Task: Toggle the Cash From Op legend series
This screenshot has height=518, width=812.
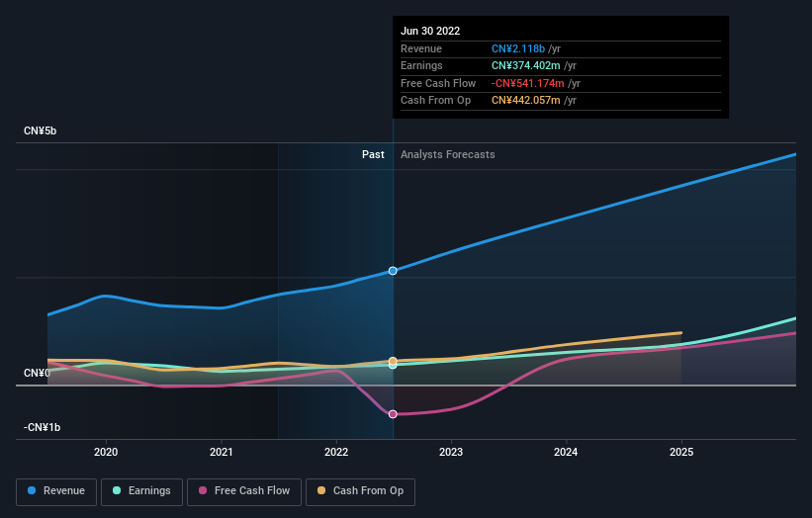Action: click(x=360, y=491)
